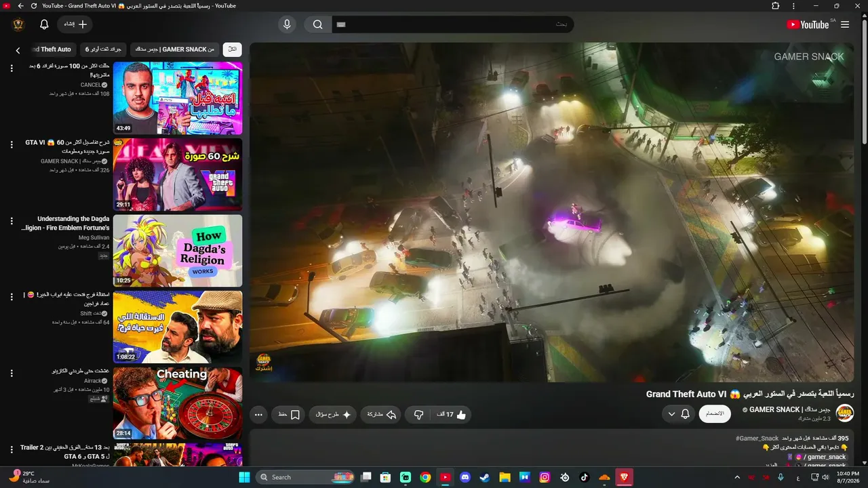
Task: Open options menu for the Trailer 2 video
Action: 12,450
